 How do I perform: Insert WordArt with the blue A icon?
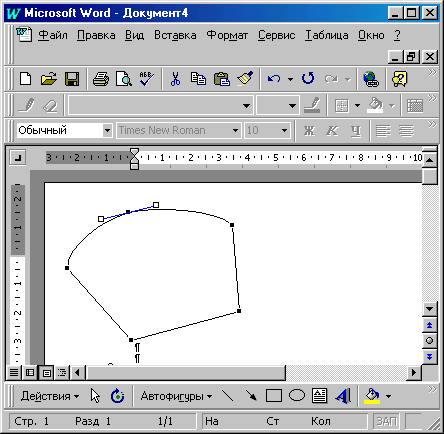(x=343, y=396)
